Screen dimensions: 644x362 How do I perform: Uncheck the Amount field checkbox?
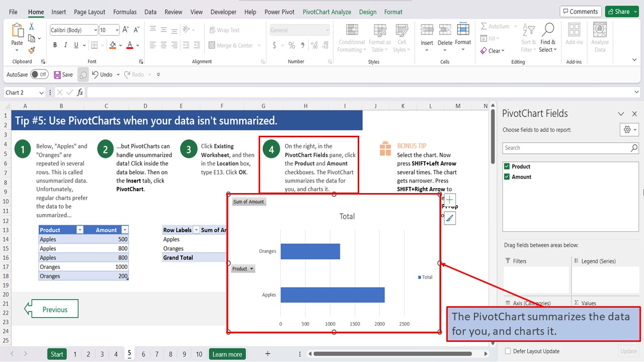507,176
